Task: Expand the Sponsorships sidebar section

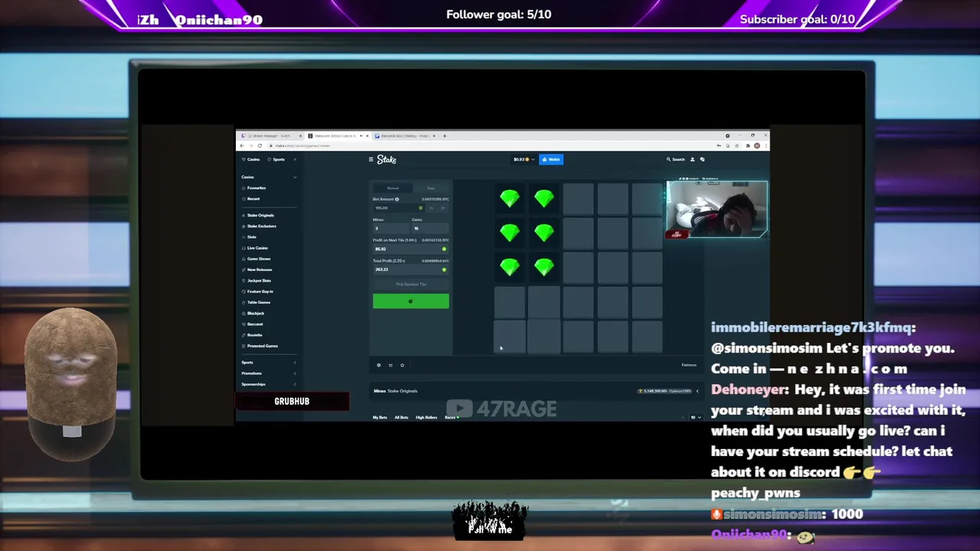Action: (x=295, y=384)
